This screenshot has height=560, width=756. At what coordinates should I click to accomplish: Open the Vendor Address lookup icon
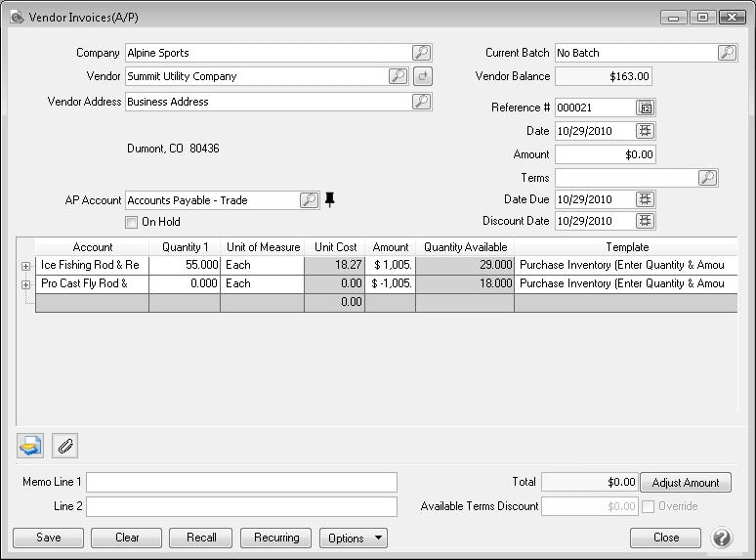click(420, 102)
